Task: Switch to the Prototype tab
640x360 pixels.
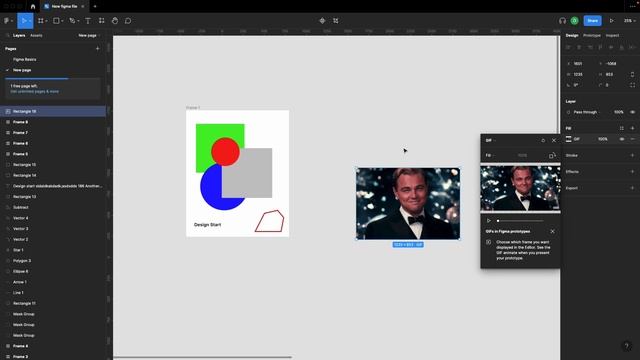Action: coord(592,36)
